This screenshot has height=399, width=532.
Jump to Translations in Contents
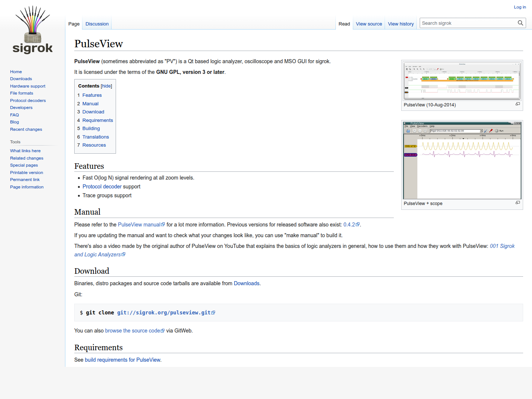96,137
